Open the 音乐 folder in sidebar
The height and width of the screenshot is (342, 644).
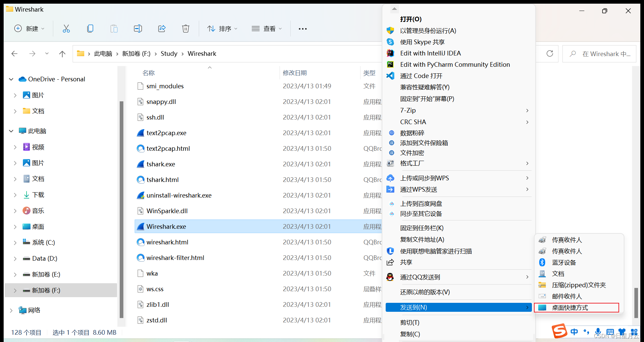(38, 211)
